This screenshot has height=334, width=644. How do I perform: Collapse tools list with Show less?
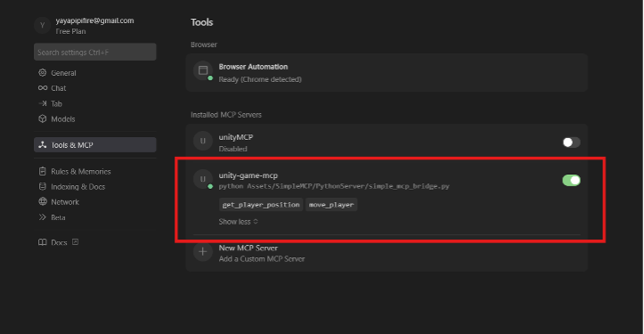click(x=238, y=222)
